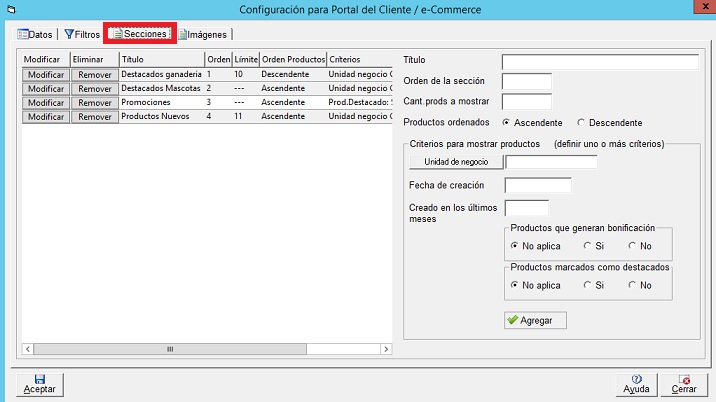Switch to the Datos tab
The width and height of the screenshot is (716, 402).
[35, 34]
